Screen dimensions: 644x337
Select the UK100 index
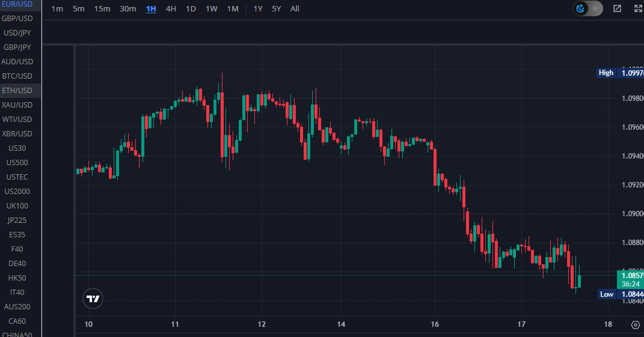pos(17,205)
